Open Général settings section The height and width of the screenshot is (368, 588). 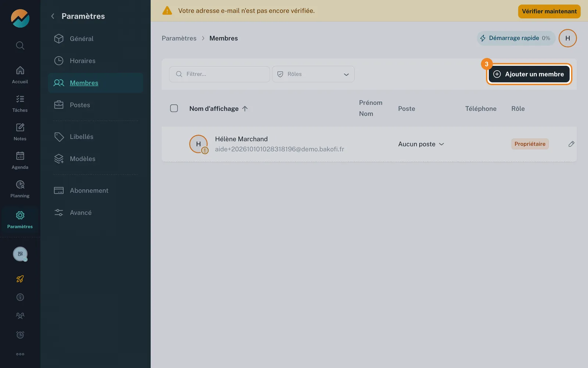(96, 39)
